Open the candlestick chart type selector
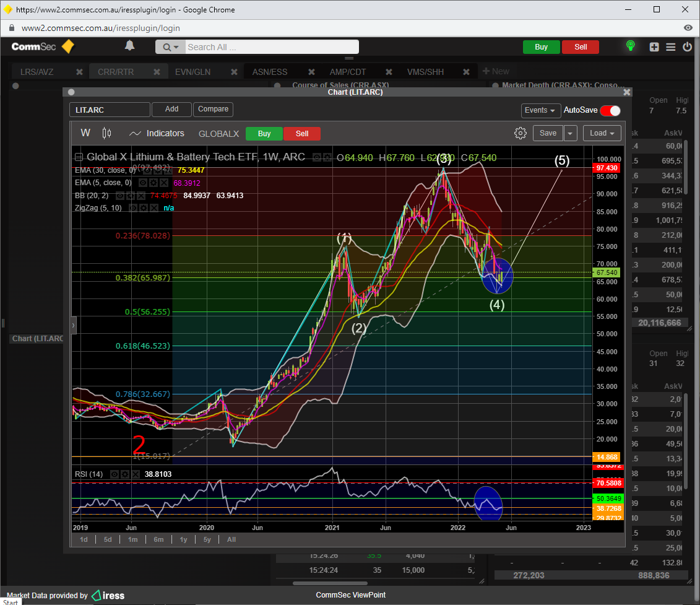This screenshot has height=605, width=700. coord(106,133)
